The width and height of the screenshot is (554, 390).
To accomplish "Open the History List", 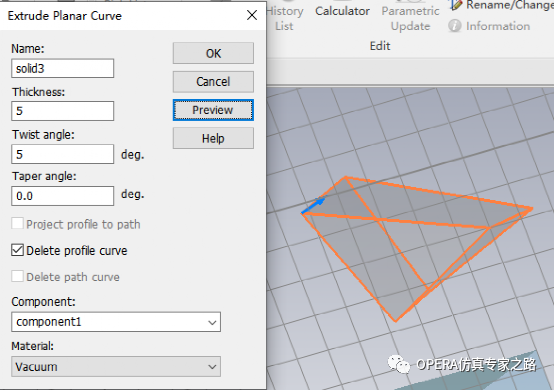I will tap(284, 18).
